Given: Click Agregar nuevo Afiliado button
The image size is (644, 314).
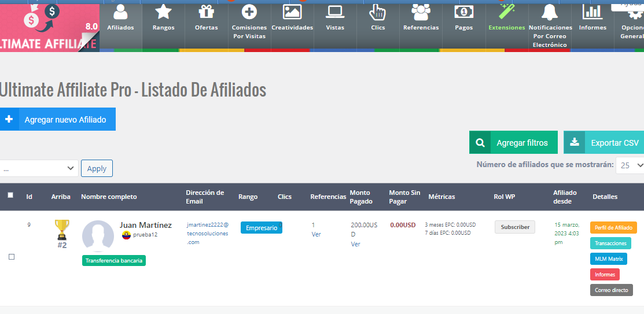Looking at the screenshot, I should [x=58, y=120].
